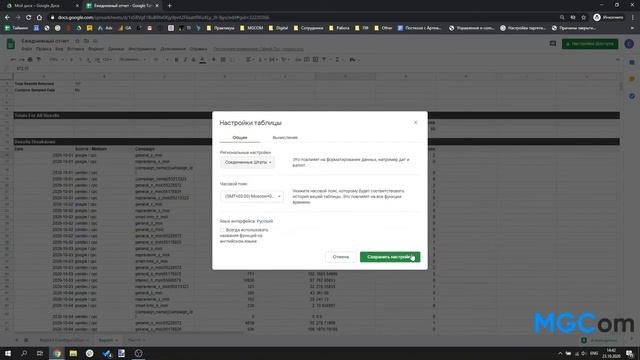The width and height of the screenshot is (640, 360).
Task: Select the Google Sheets report browser tab
Action: click(x=122, y=6)
